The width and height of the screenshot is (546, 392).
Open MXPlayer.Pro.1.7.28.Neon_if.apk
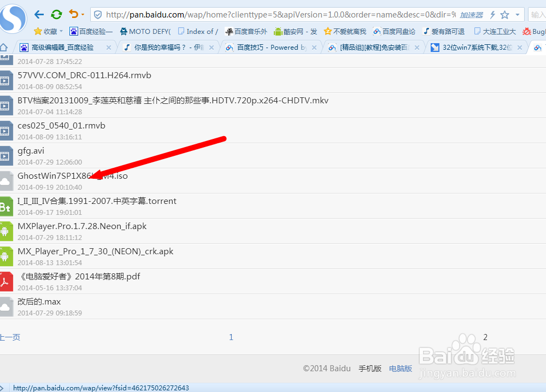click(x=82, y=226)
